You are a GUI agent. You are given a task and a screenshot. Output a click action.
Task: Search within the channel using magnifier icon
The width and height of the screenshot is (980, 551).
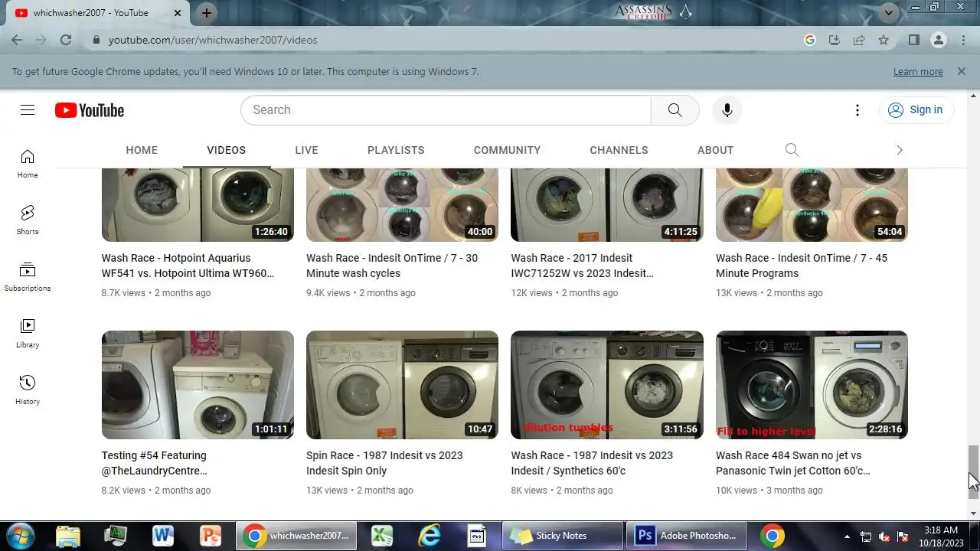pyautogui.click(x=792, y=150)
